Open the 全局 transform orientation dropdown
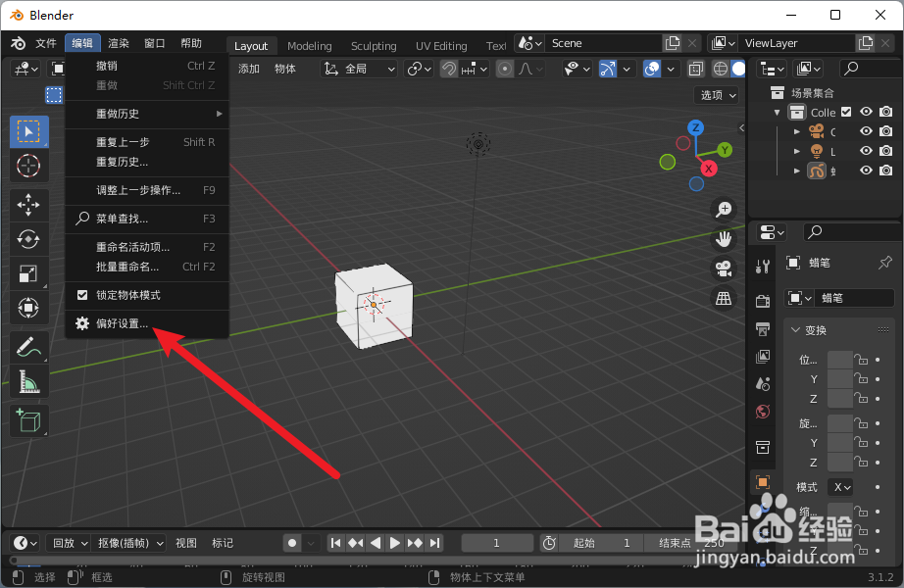The height and width of the screenshot is (588, 904). 359,70
